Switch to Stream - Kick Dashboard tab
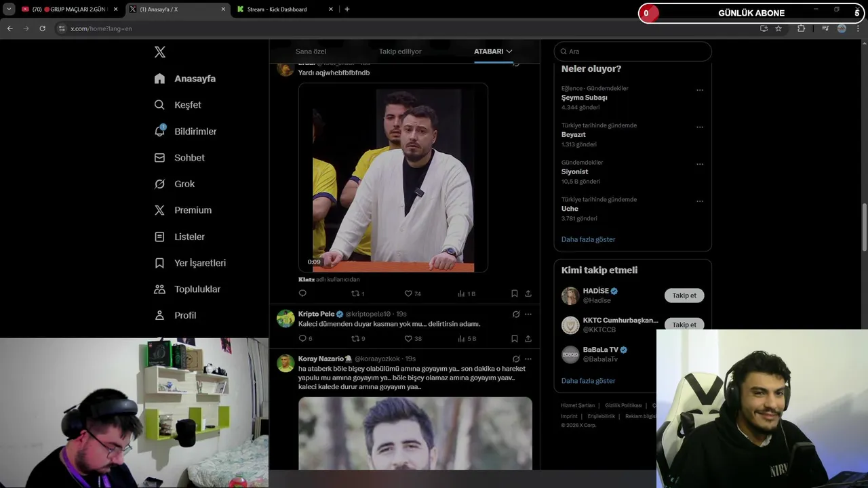Viewport: 868px width, 488px height. [285, 9]
